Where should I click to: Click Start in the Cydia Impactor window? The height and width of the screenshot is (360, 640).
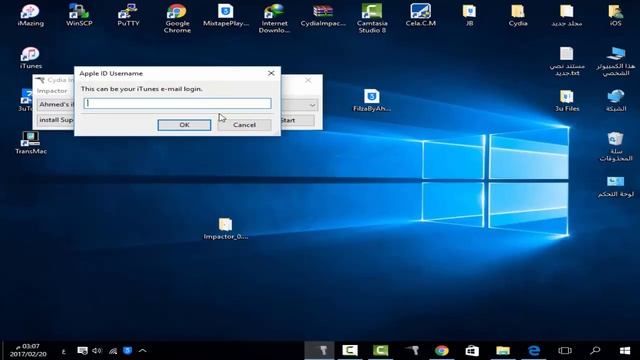[297, 120]
